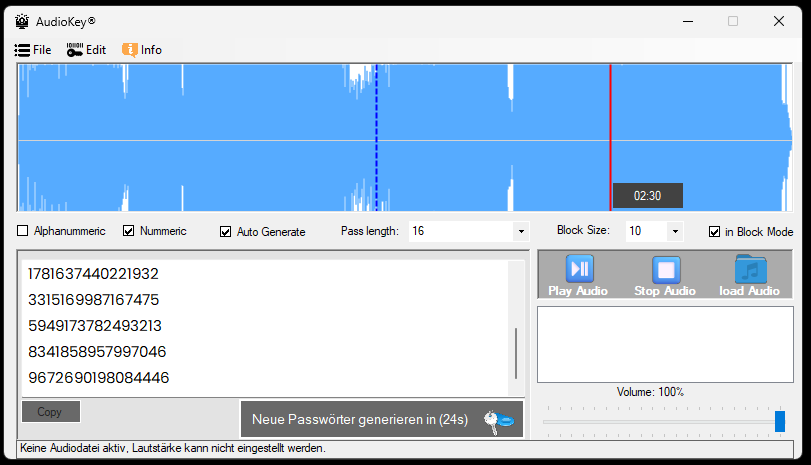Click Neue Passwörter generieren button
The image size is (811, 465).
(382, 419)
